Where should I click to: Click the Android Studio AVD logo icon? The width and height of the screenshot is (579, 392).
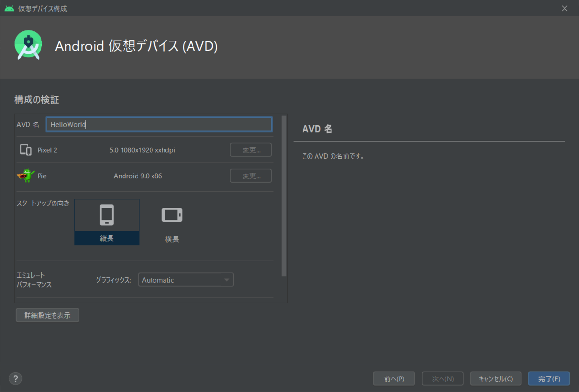(28, 45)
